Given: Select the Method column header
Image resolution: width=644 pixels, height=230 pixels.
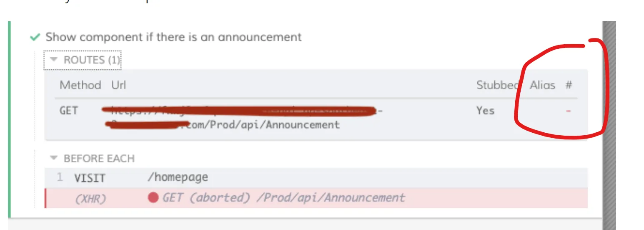Looking at the screenshot, I should click(80, 85).
